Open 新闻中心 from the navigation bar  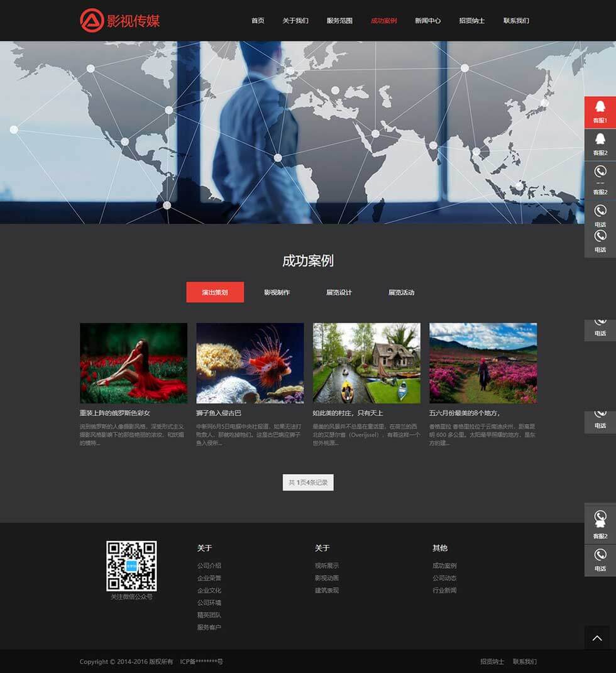pos(427,21)
